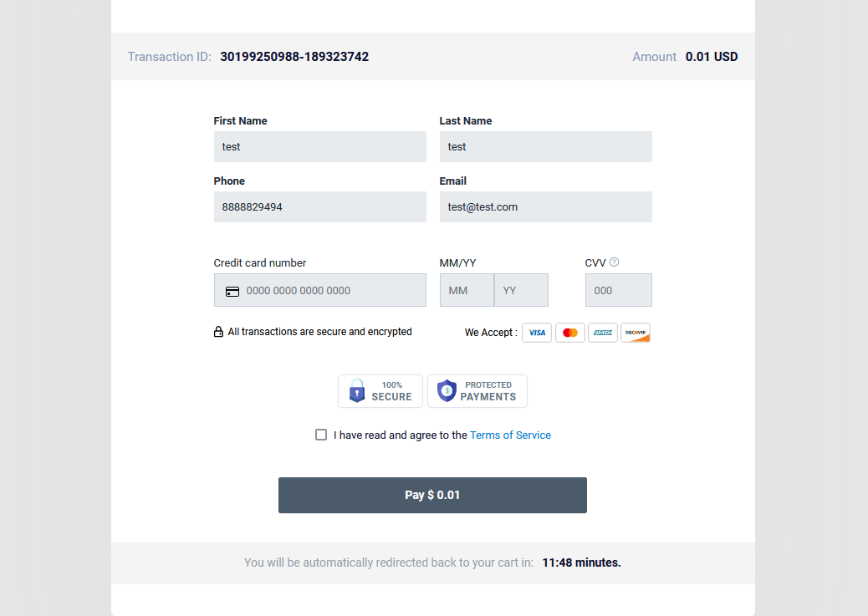Click the CVV input field
This screenshot has height=616, width=868.
coord(618,290)
